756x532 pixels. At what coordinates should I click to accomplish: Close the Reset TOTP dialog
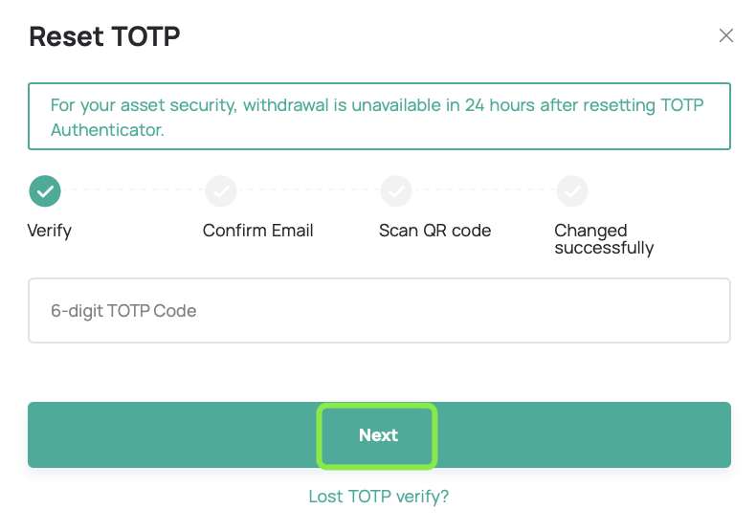(x=725, y=35)
